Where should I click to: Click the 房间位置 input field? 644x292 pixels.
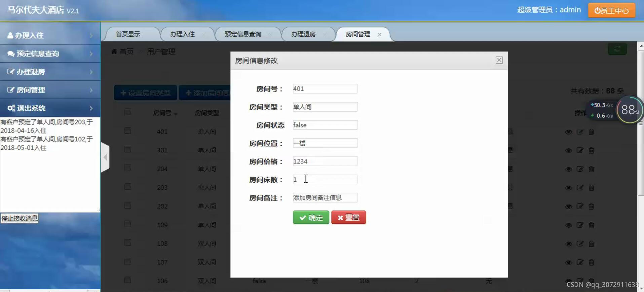pyautogui.click(x=325, y=143)
